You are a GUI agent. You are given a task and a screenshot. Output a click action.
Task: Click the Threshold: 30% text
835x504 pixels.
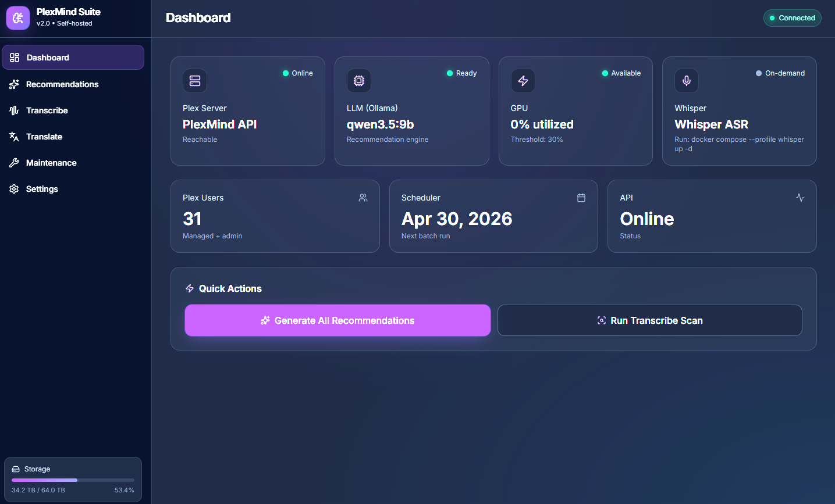click(x=537, y=140)
